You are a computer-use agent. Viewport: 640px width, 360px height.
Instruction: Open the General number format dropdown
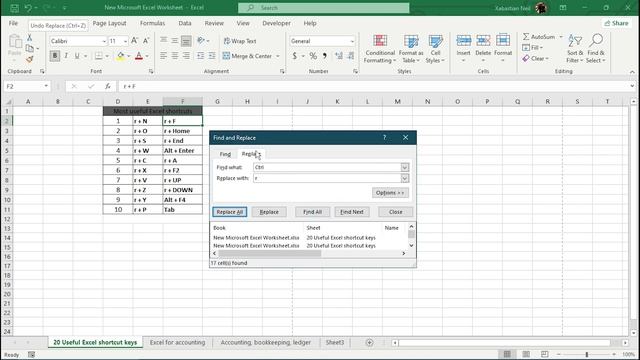point(352,41)
